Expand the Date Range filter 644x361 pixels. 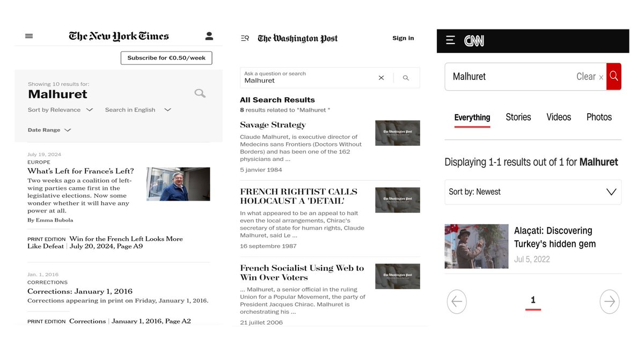coord(49,130)
